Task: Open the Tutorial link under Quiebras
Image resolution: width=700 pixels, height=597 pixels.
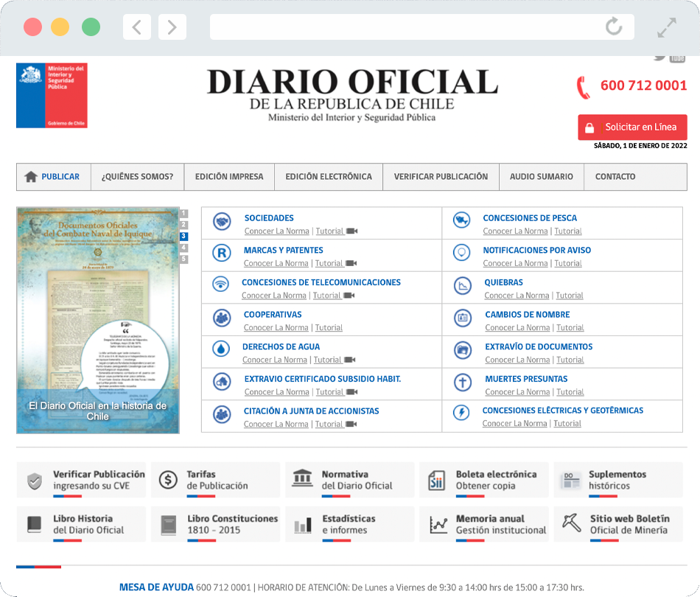Action: pos(569,296)
